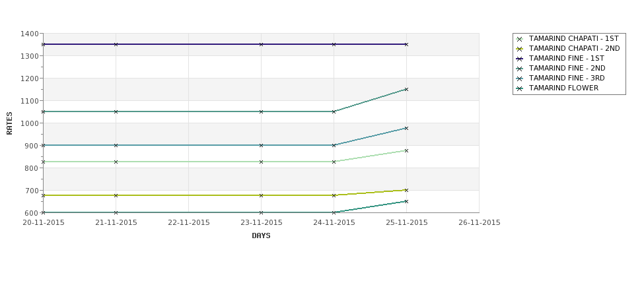Click the TAMARIND FINE - 2ND legend marker
Screen dimensions: 644x283
(x=520, y=69)
